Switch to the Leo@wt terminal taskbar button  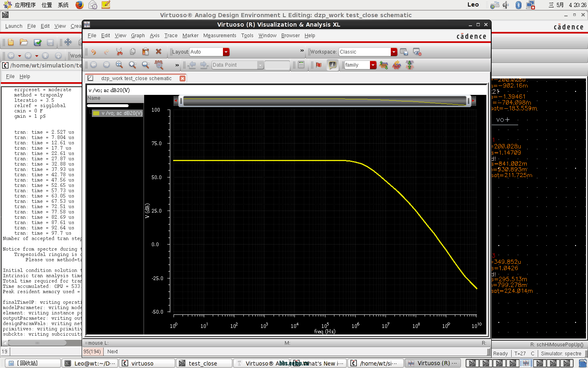coord(90,363)
